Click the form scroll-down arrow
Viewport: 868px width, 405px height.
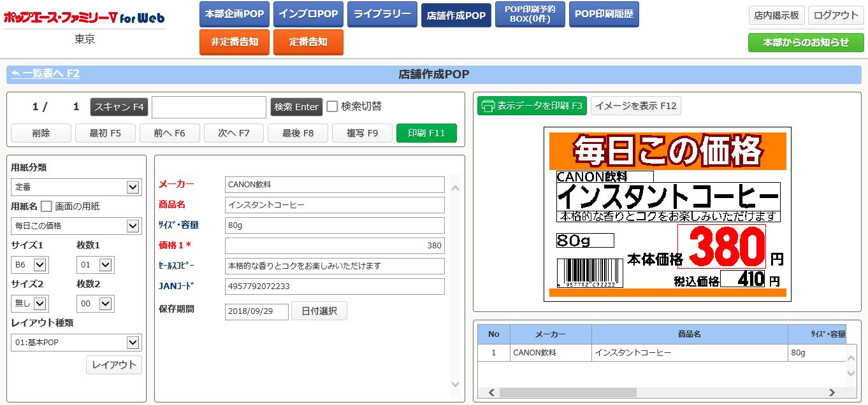click(x=455, y=384)
